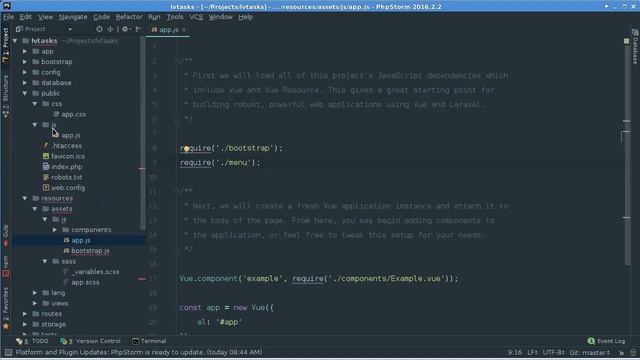
Task: Click the collapse all icon in Project panel
Action: pos(110,29)
